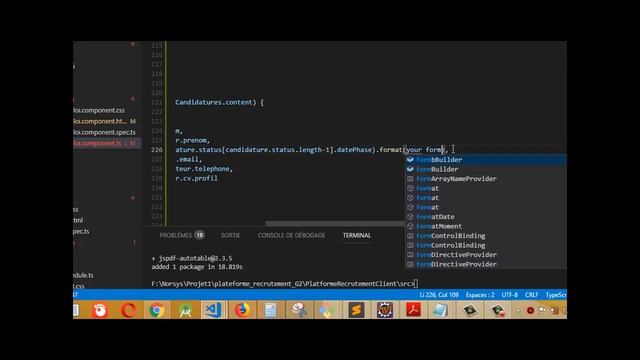Screen dimensions: 640x360
Task: Switch to the SORTIE panel tab
Action: point(230,235)
